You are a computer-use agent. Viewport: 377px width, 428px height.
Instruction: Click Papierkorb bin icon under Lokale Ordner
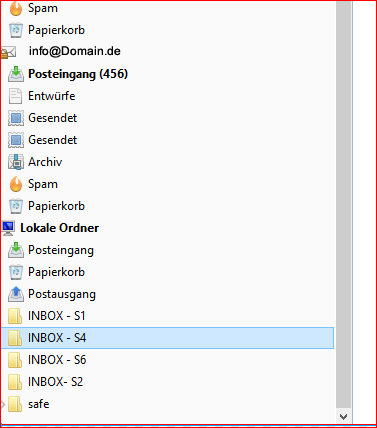click(16, 272)
